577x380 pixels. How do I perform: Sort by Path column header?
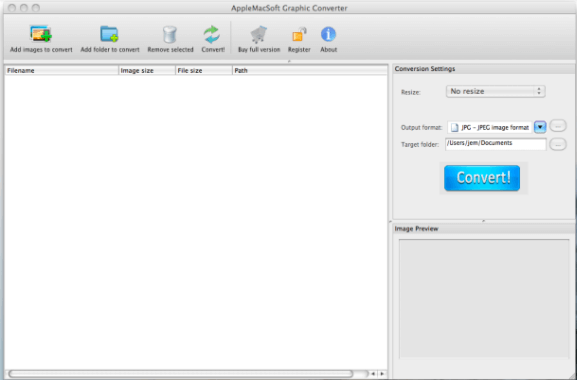310,70
